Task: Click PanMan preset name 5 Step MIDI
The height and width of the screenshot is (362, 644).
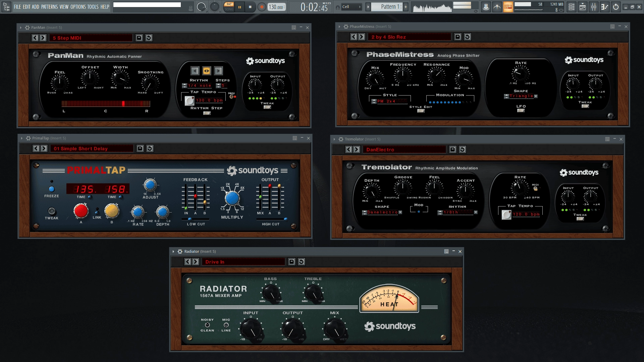Action: [91, 38]
